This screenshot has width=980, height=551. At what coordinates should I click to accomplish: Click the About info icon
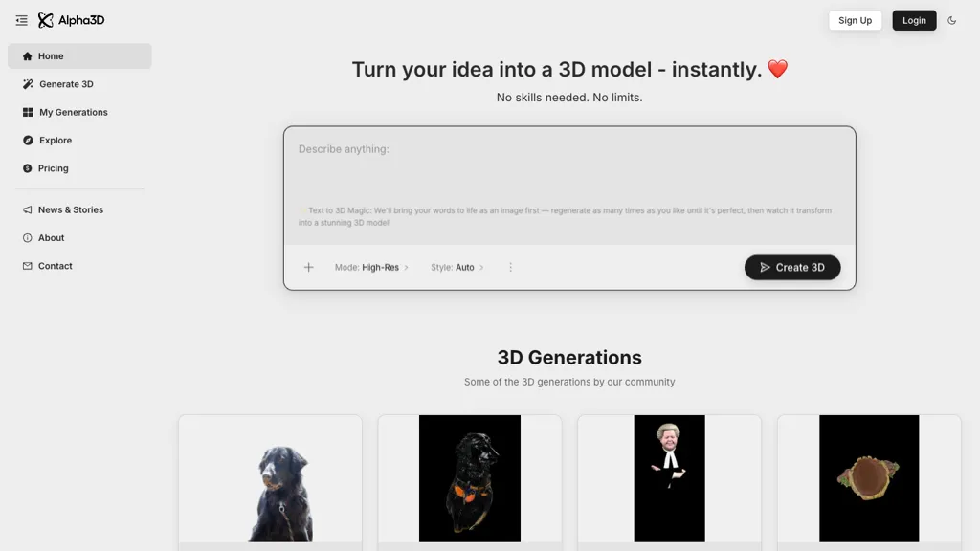point(28,238)
